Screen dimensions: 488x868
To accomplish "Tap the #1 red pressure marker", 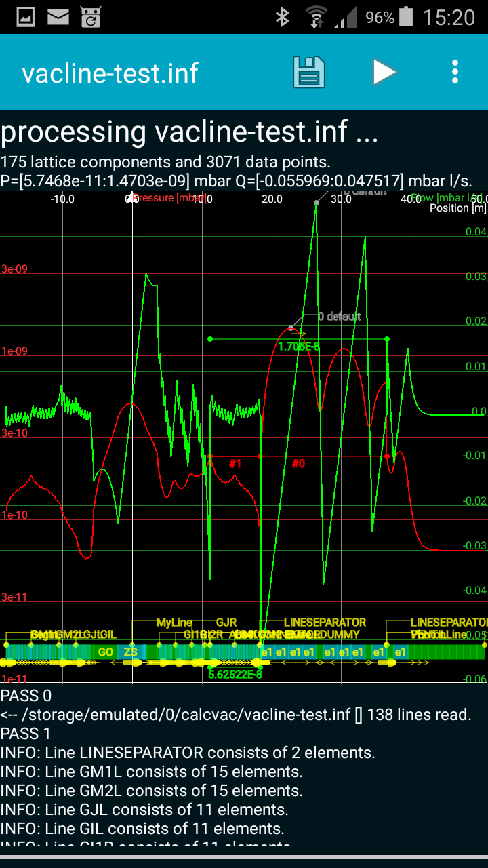I will pos(235,464).
